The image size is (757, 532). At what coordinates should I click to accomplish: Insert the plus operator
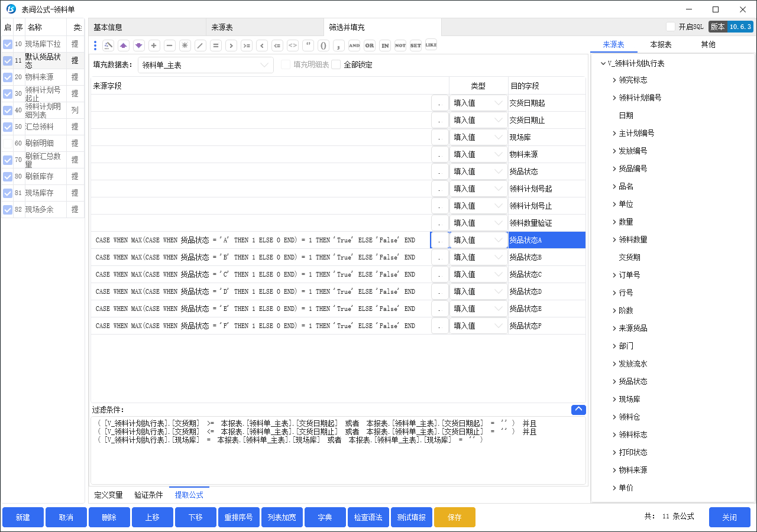click(x=154, y=46)
